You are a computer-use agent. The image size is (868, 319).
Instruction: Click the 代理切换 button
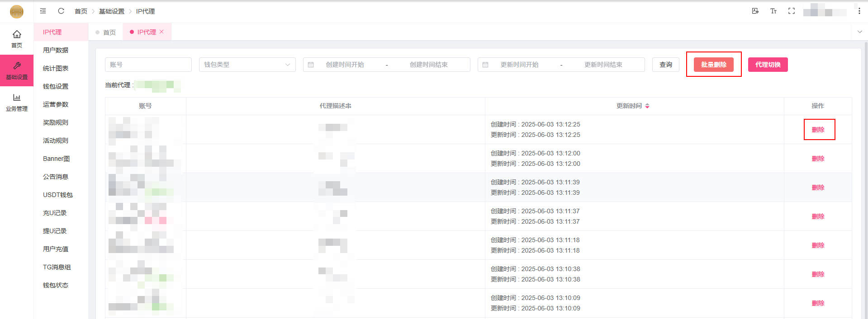(768, 65)
